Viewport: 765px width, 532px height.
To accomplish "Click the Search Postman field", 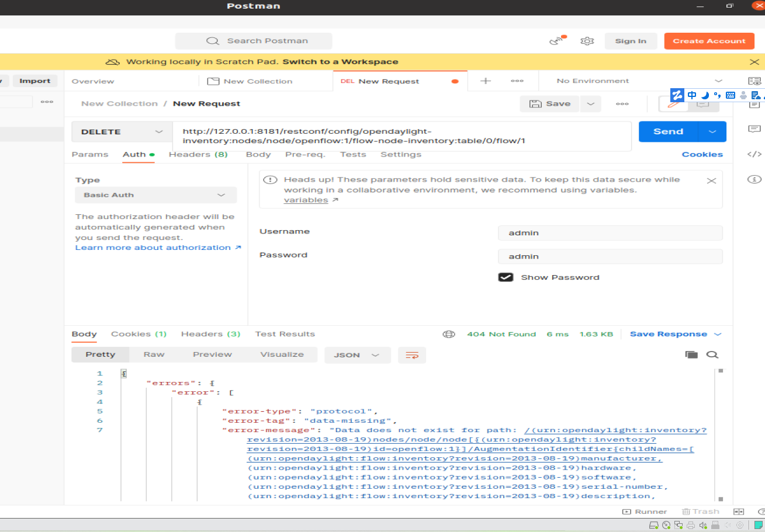I will (254, 41).
